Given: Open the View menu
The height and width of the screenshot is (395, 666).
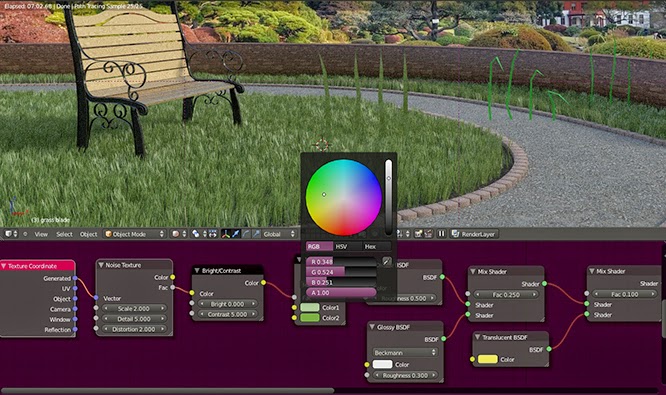Looking at the screenshot, I should 41,234.
